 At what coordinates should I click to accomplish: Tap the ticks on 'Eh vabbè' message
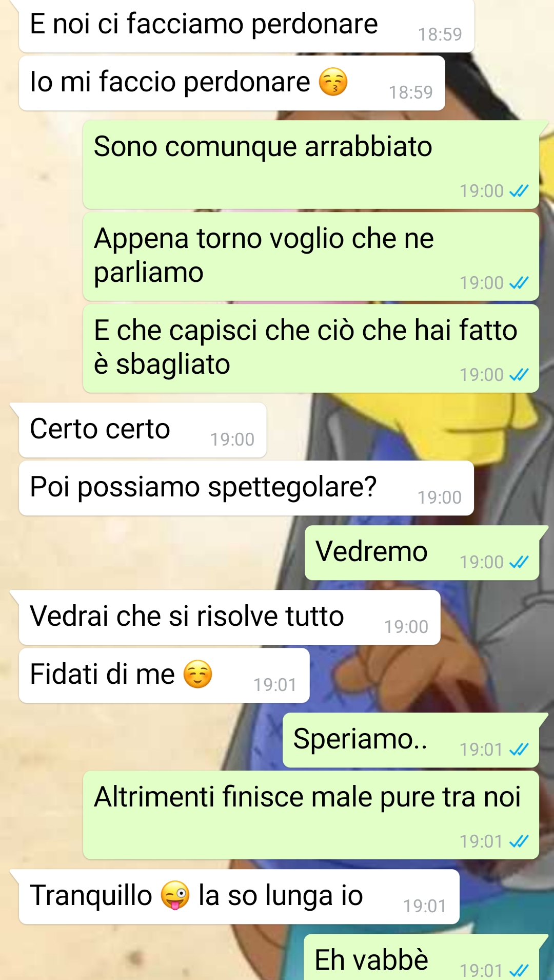[519, 971]
